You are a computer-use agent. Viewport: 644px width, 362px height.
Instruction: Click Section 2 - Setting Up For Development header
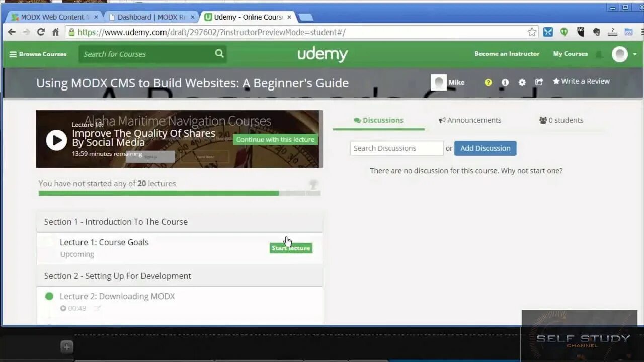tap(179, 276)
